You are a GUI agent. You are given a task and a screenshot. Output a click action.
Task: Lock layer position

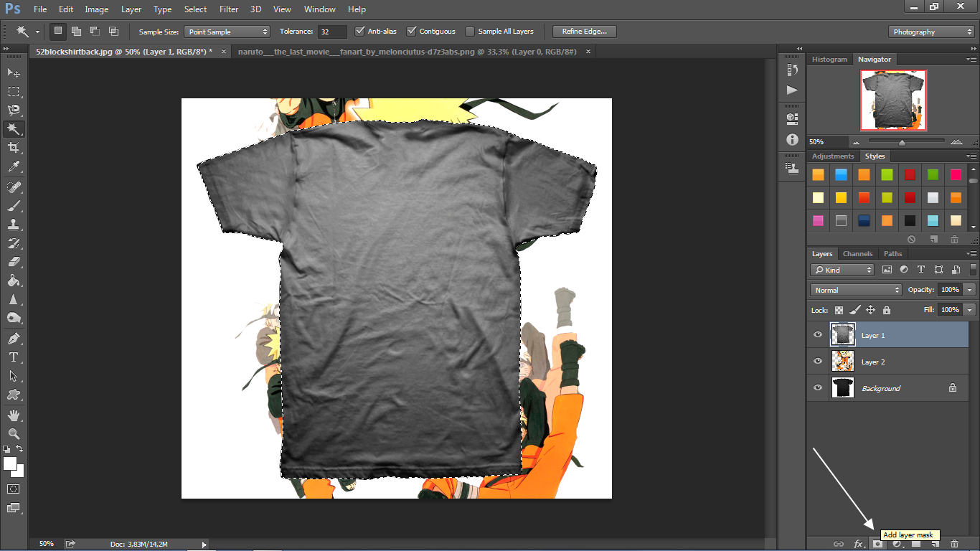(870, 310)
